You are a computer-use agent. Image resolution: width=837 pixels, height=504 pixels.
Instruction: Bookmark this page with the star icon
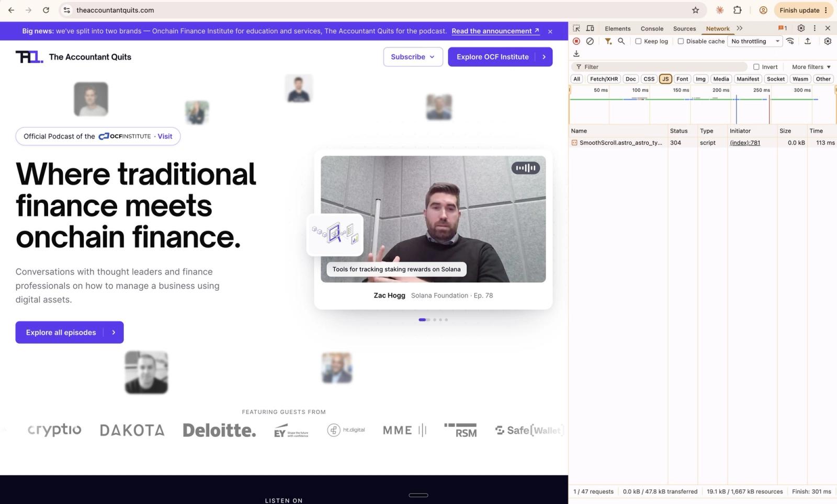696,10
